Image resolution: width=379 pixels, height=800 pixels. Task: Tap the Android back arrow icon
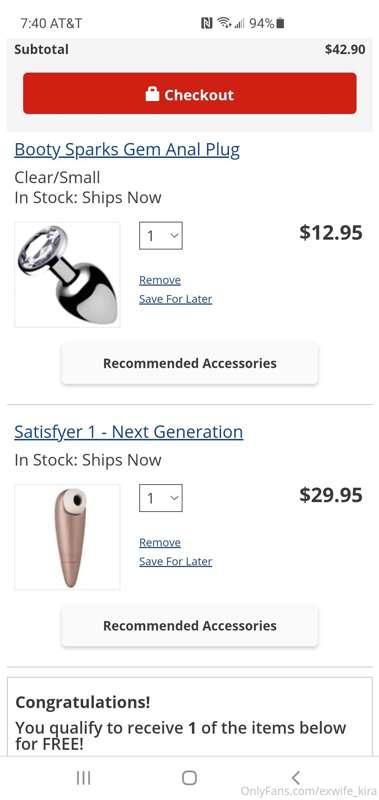[x=295, y=778]
